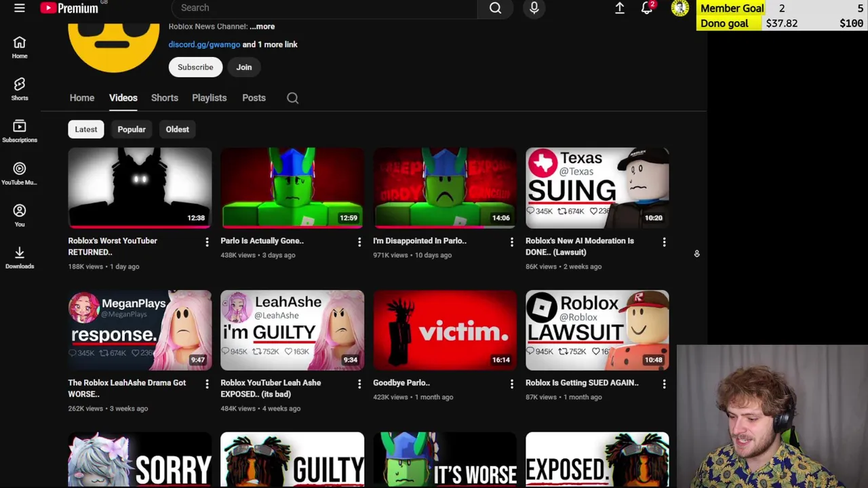This screenshot has width=868, height=488.
Task: Click '971K views • 10 days ago' text
Action: coord(412,255)
